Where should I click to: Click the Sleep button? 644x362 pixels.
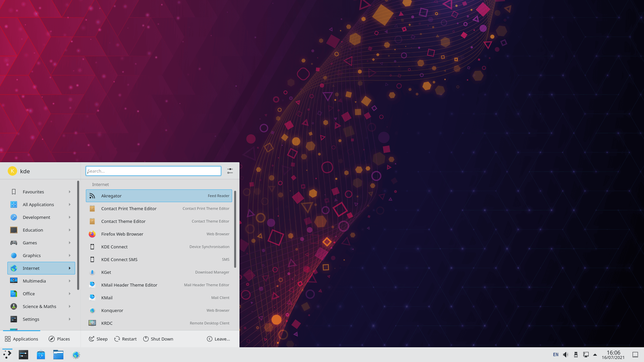click(x=98, y=339)
